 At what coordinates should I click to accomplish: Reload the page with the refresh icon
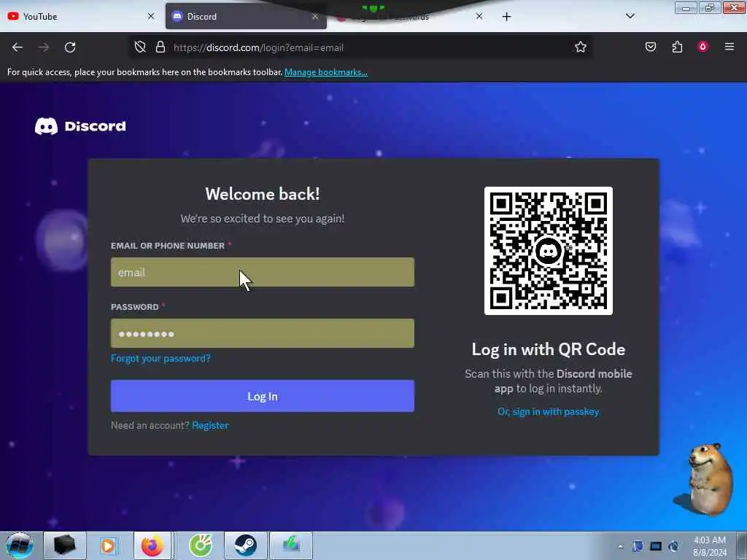tap(70, 47)
